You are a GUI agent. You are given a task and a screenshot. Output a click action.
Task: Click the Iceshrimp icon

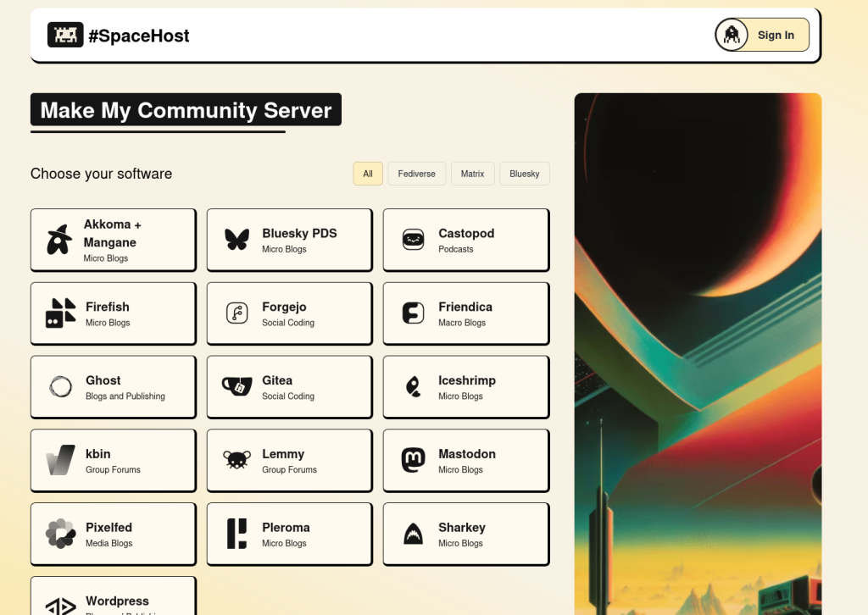pyautogui.click(x=413, y=386)
